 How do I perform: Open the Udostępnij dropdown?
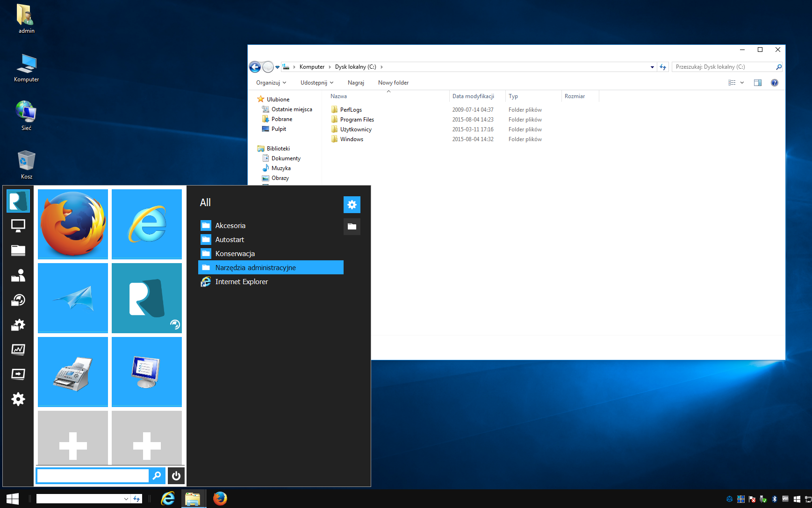tap(317, 83)
